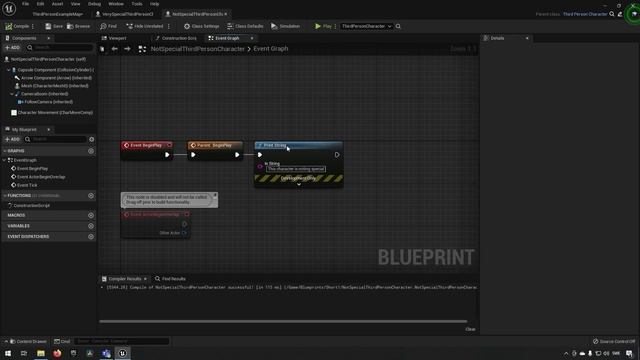This screenshot has width=640, height=360.
Task: Click the Unreal Engine logo icon
Action: pos(9,9)
